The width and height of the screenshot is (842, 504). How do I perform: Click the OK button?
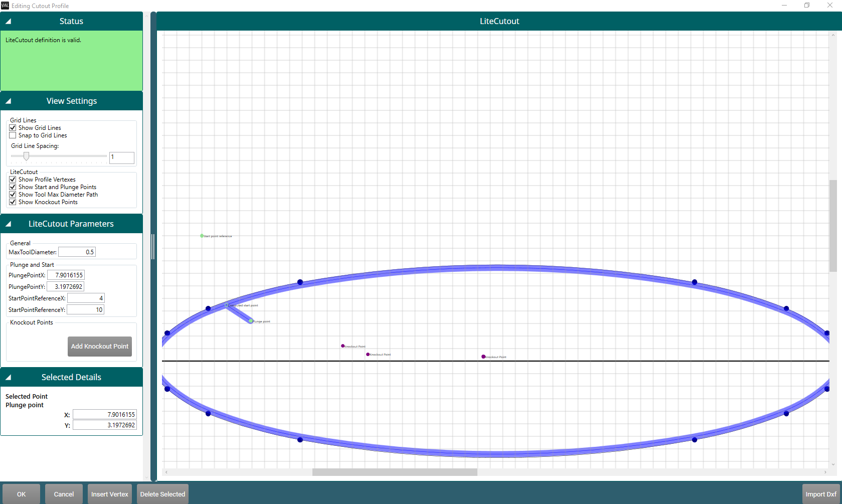[22, 494]
